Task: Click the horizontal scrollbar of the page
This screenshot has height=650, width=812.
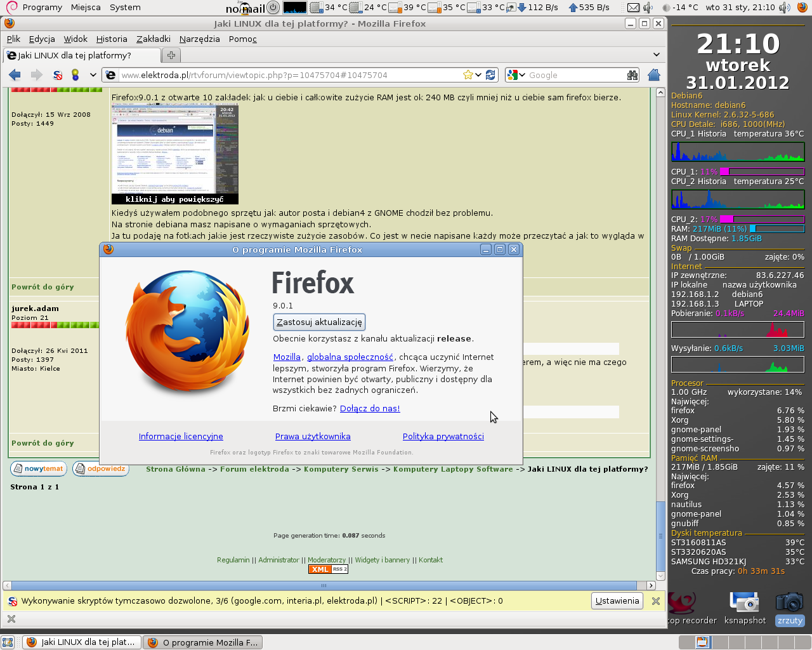Action: point(329,585)
